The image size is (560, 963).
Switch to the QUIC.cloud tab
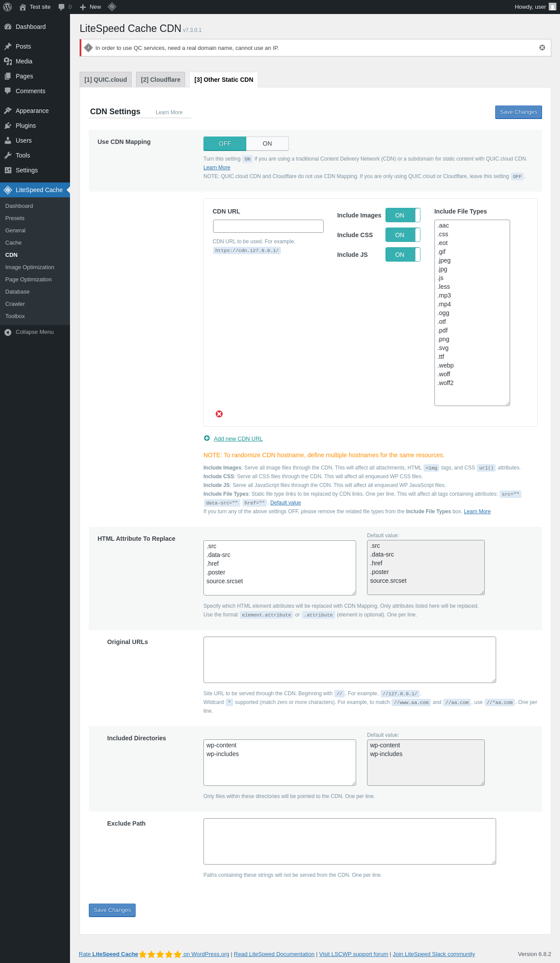coord(105,80)
